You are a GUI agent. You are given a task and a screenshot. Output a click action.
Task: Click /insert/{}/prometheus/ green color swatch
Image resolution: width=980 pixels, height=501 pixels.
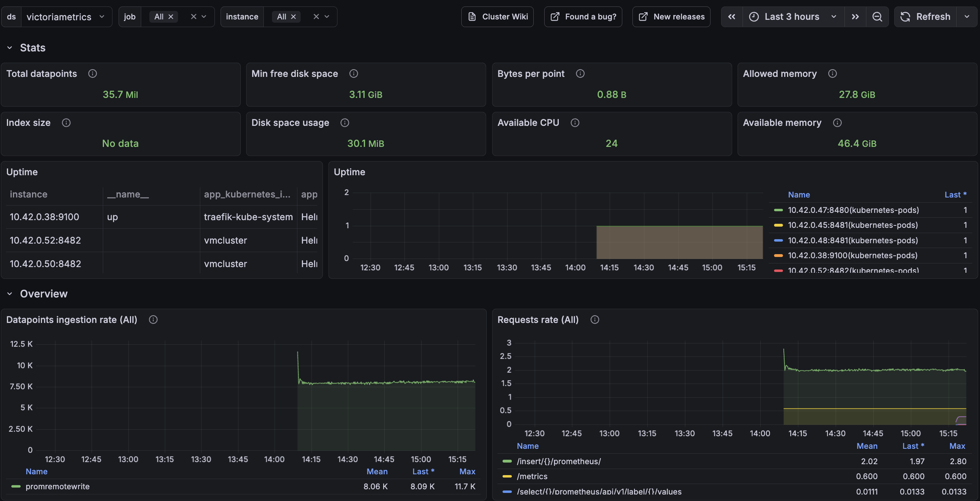click(507, 461)
